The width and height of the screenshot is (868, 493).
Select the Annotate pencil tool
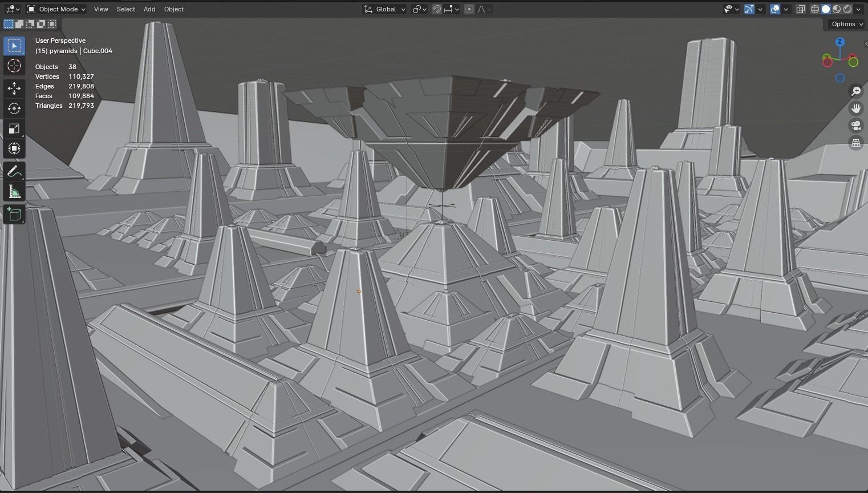coord(14,171)
